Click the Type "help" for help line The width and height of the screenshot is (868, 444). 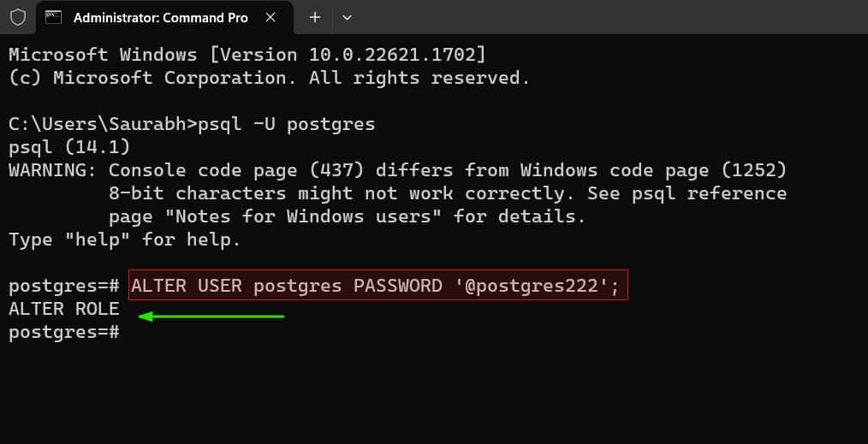click(x=125, y=240)
